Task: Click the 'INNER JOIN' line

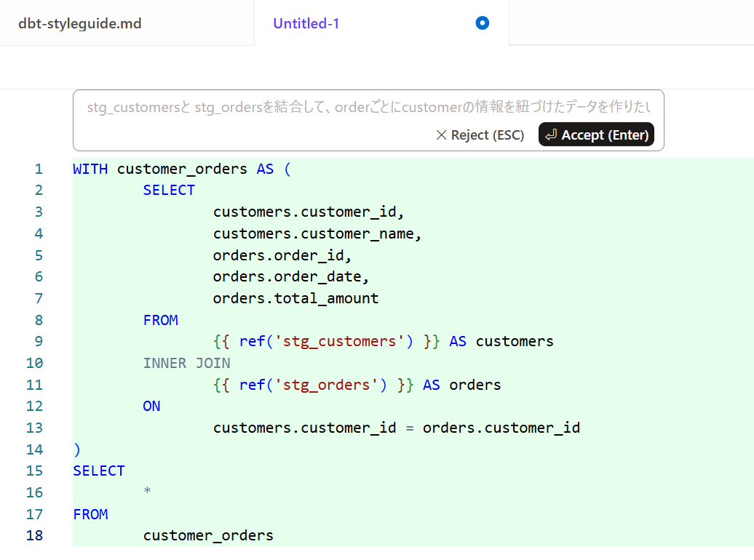Action: pos(186,363)
